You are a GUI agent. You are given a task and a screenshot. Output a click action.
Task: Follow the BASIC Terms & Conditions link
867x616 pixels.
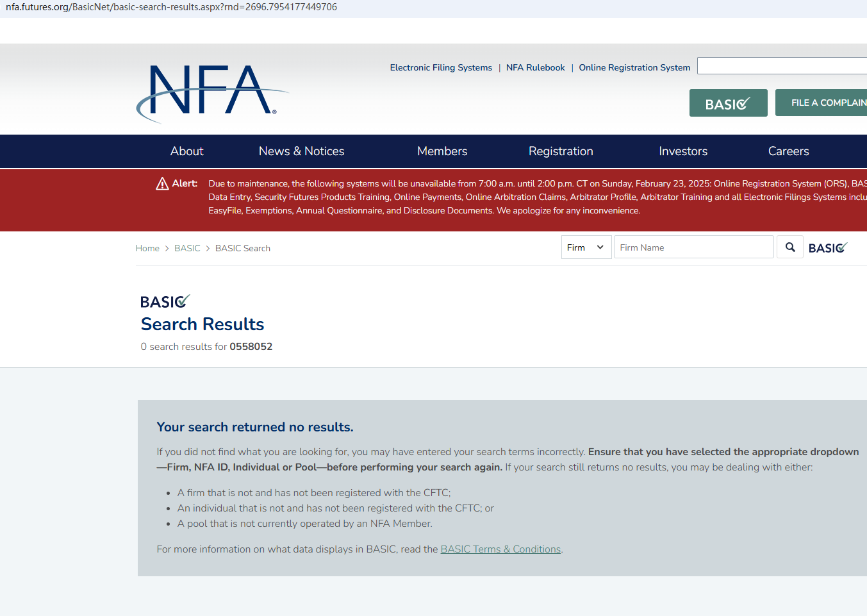pyautogui.click(x=500, y=549)
